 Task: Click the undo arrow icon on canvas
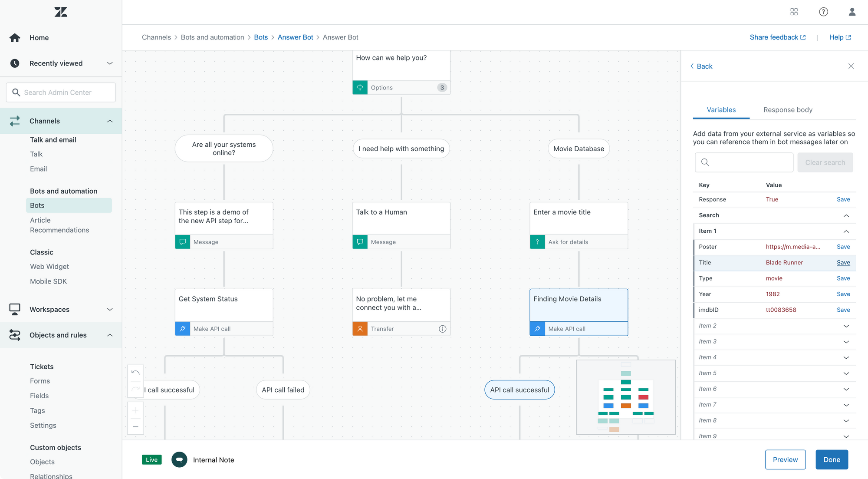tap(135, 373)
